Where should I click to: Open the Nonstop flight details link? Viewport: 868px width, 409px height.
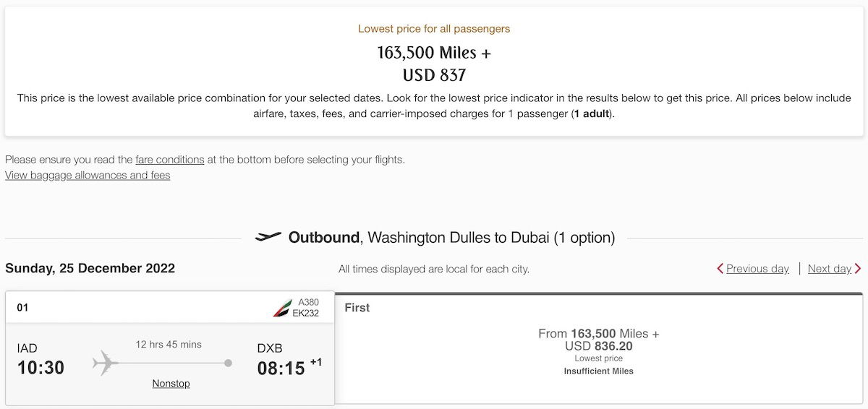[x=171, y=384]
